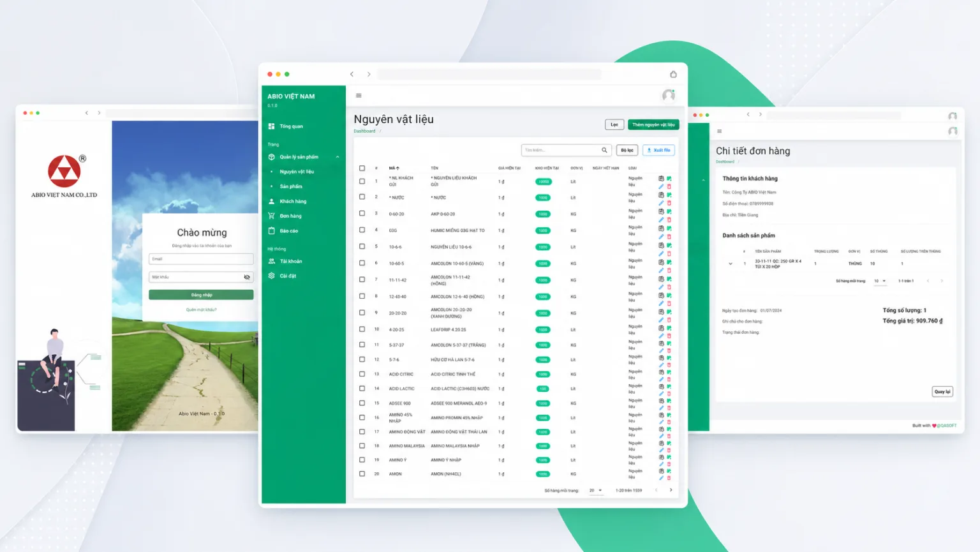Check the row 5 NGUYÊN LIỆU 10-6-6 checkbox

[x=362, y=247]
